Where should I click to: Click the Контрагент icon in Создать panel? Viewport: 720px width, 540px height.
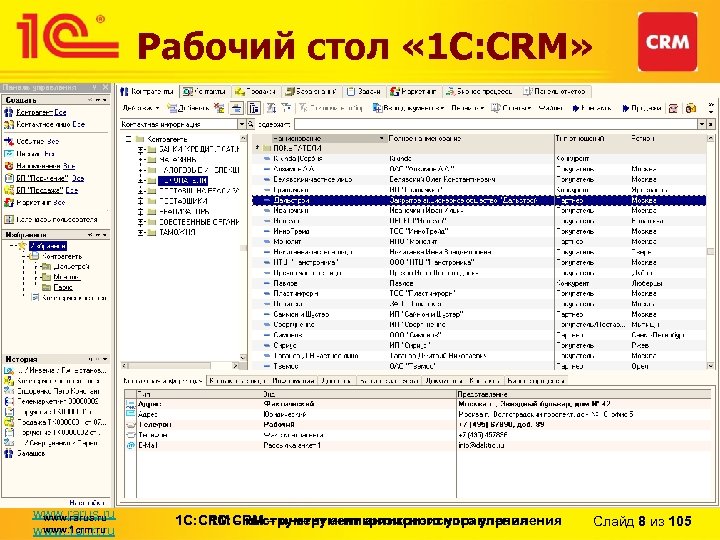pos(9,112)
